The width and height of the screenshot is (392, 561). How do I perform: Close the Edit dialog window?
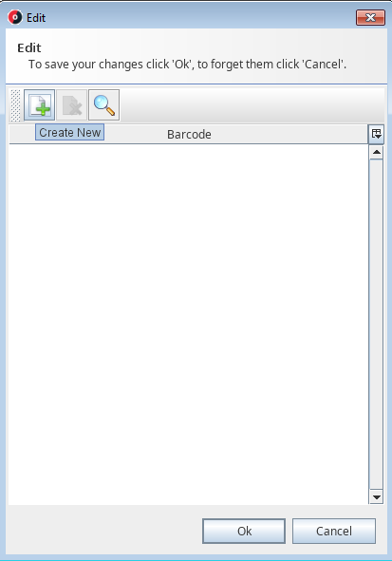(x=370, y=17)
